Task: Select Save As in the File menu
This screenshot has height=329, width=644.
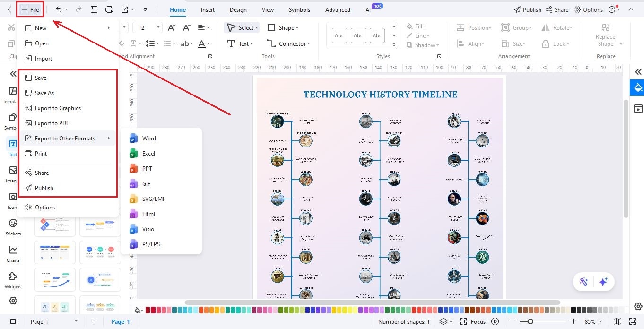Action: tap(67, 93)
